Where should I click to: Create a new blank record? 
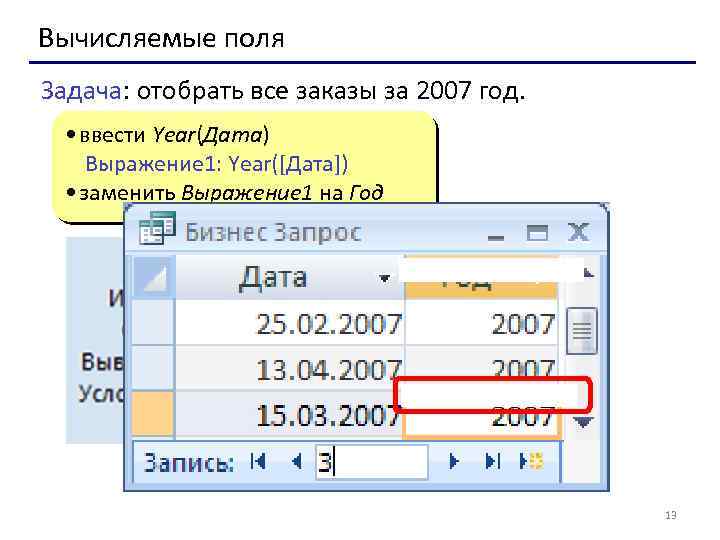coord(531,461)
